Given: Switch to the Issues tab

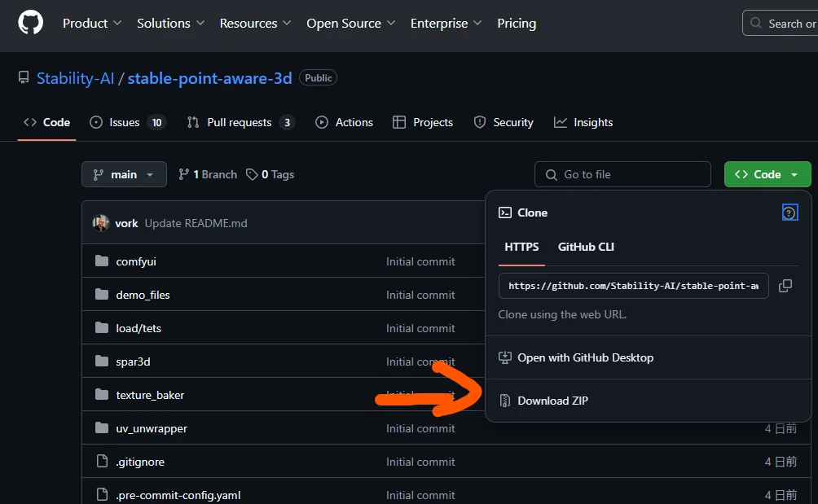Looking at the screenshot, I should click(x=127, y=122).
